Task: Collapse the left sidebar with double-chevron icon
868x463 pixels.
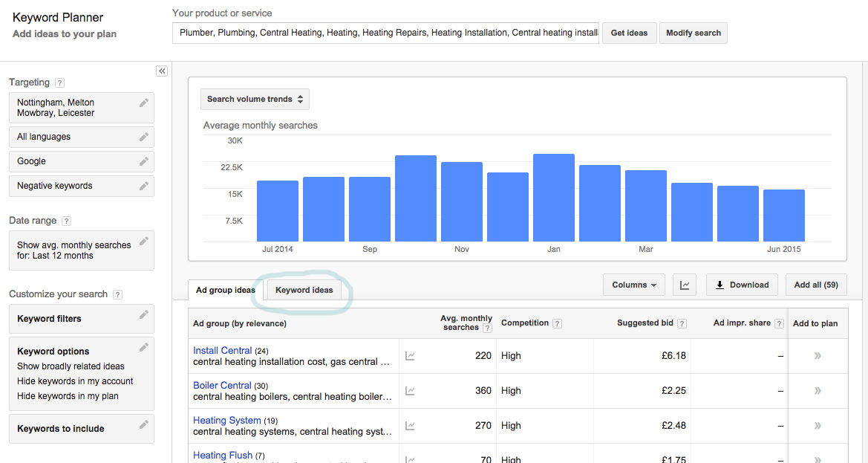Action: (162, 71)
